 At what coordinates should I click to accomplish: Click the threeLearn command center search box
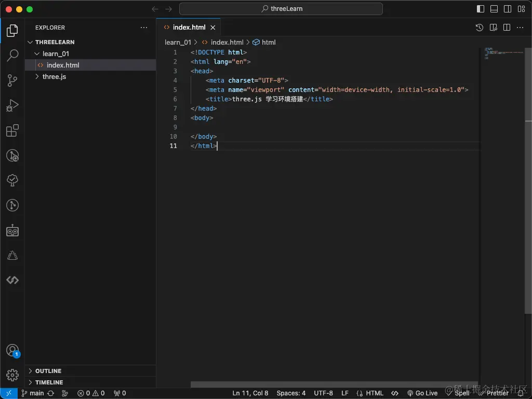coord(281,9)
